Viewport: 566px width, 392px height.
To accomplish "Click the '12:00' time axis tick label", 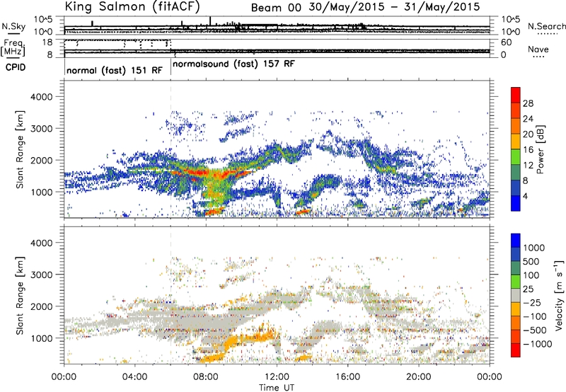I will (277, 377).
